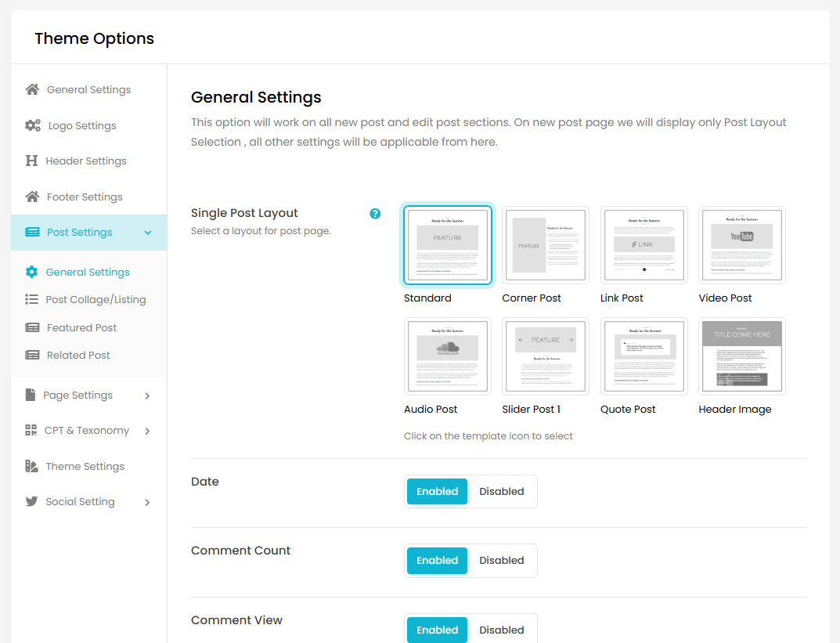The width and height of the screenshot is (840, 643).
Task: Click the Logo Settings gears icon
Action: tap(33, 125)
